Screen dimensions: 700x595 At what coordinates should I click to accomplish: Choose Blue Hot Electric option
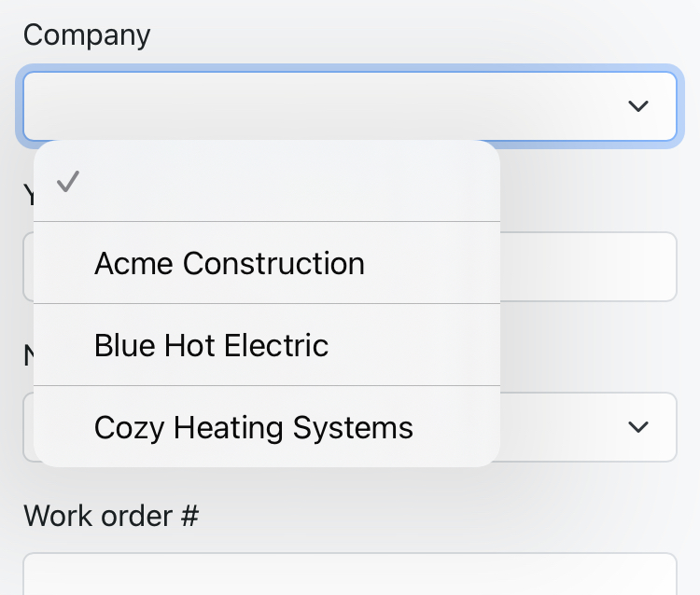[x=212, y=345]
